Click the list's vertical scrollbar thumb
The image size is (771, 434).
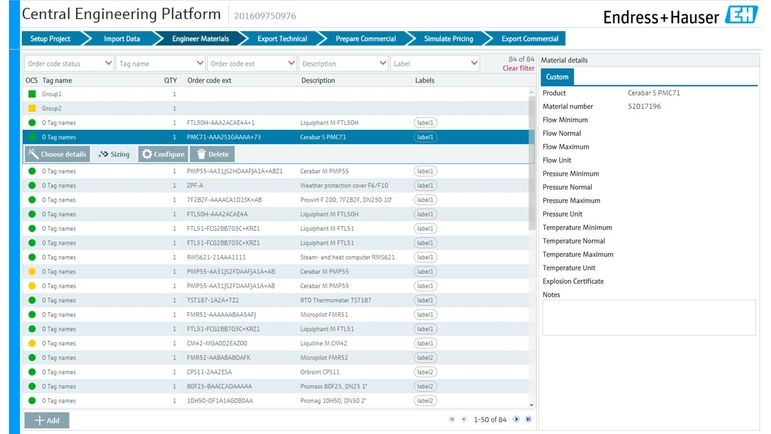click(532, 162)
